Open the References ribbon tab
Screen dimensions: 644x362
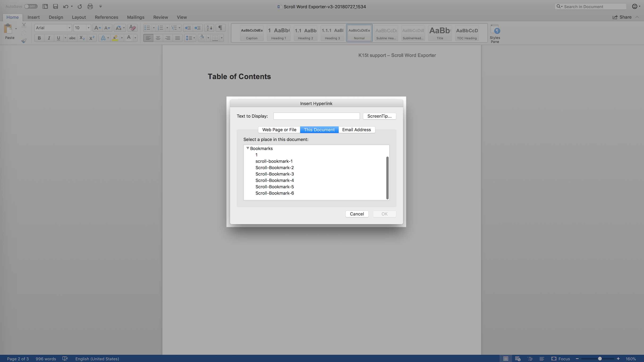click(x=106, y=17)
